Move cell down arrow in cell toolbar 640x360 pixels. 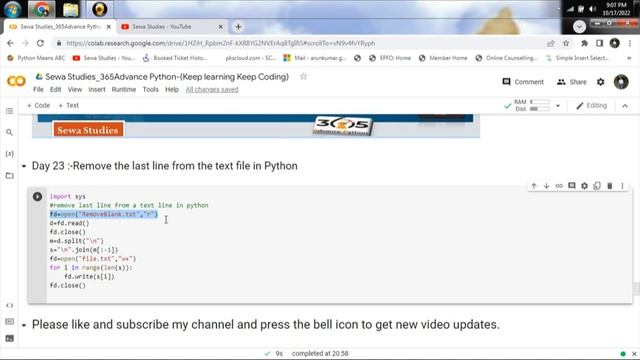[x=547, y=186]
